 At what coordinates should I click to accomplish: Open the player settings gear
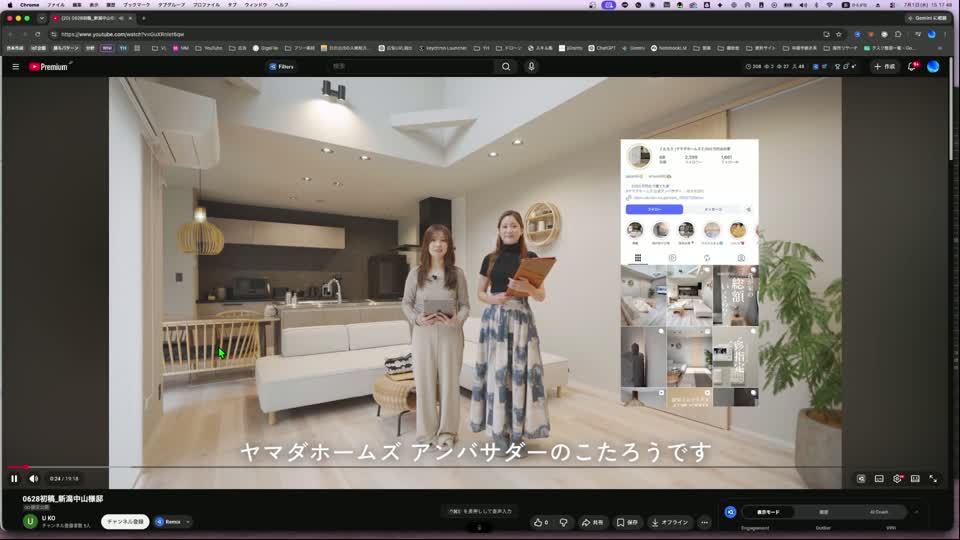pyautogui.click(x=897, y=479)
